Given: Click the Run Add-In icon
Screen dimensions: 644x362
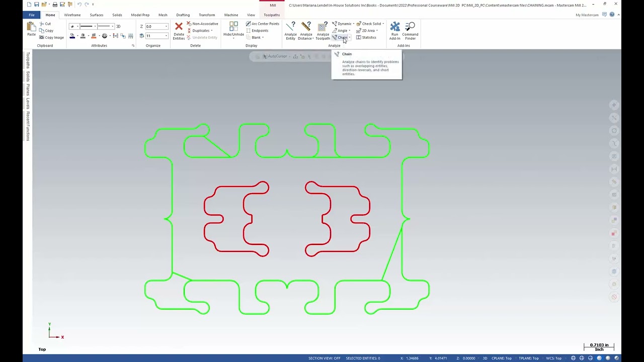Looking at the screenshot, I should (x=395, y=27).
